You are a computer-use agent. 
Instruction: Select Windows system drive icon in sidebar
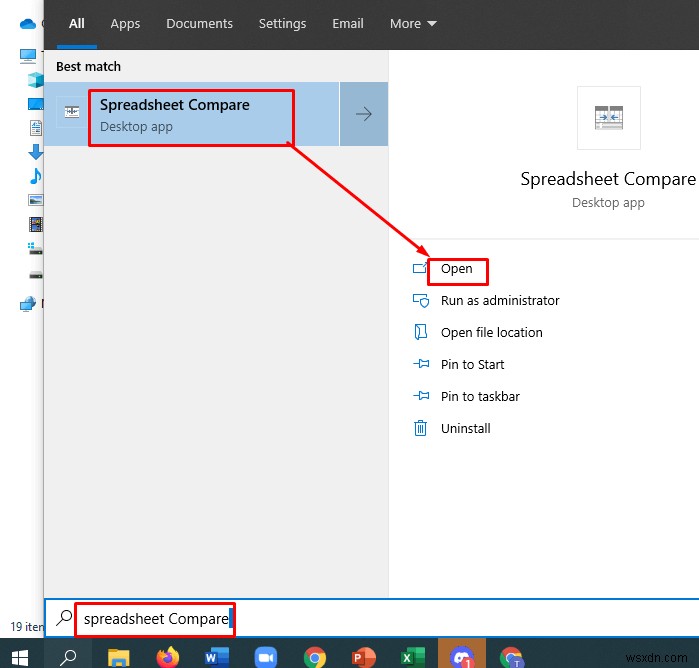(35, 248)
